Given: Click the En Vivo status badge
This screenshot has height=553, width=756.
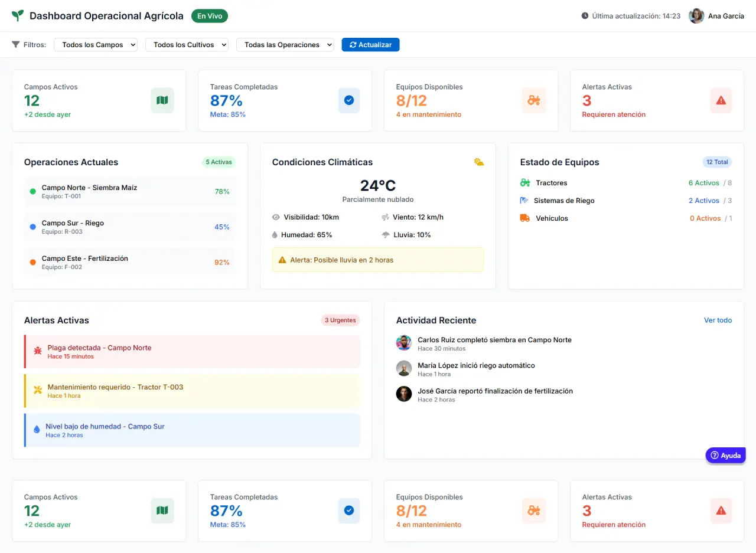Looking at the screenshot, I should (210, 16).
